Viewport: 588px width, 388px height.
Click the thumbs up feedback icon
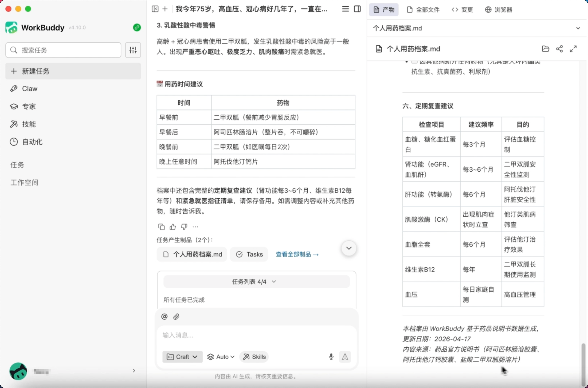click(173, 227)
